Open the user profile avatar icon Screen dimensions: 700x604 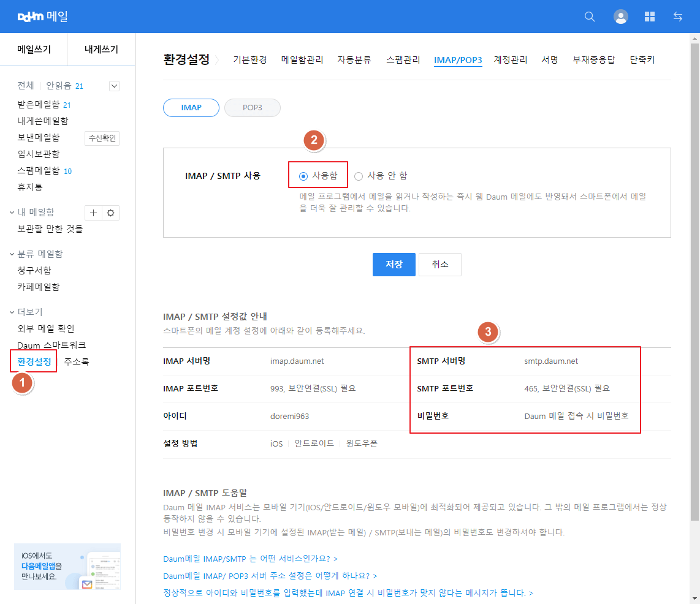click(x=620, y=17)
